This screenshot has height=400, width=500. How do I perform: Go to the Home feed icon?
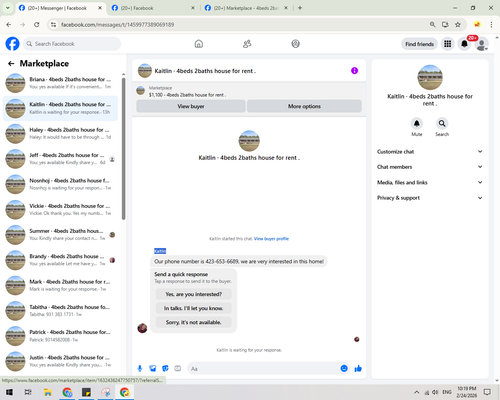tap(199, 44)
